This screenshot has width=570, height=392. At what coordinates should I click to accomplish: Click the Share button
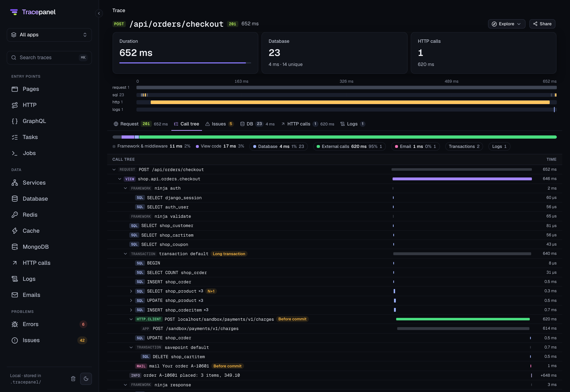(542, 24)
